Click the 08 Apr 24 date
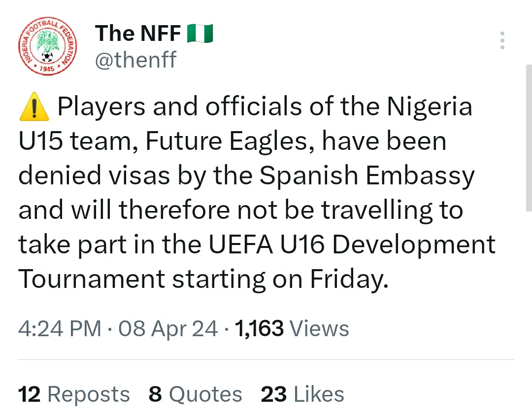 [x=168, y=328]
